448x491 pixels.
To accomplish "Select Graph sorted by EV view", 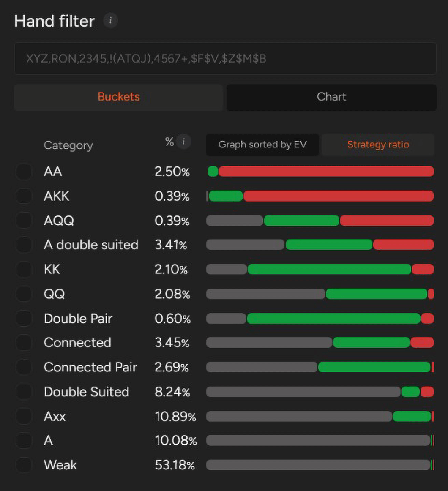I will tap(262, 145).
